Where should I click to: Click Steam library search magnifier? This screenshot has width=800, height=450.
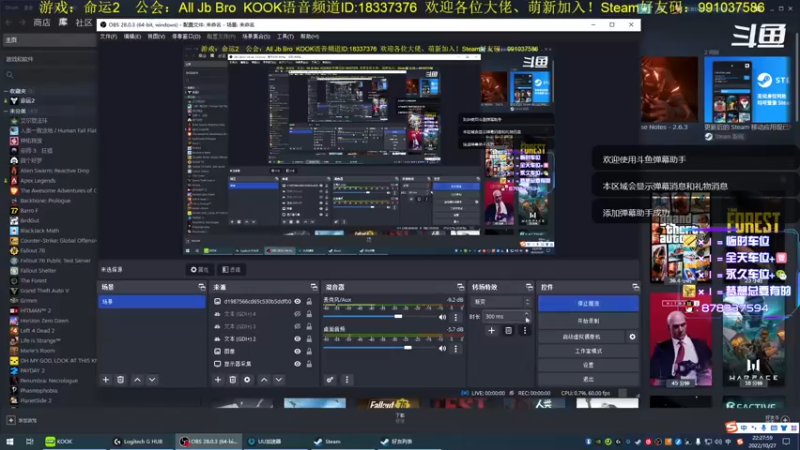10,75
